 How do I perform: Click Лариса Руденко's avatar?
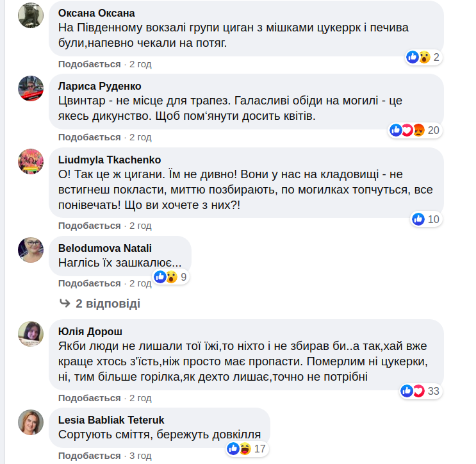31,88
